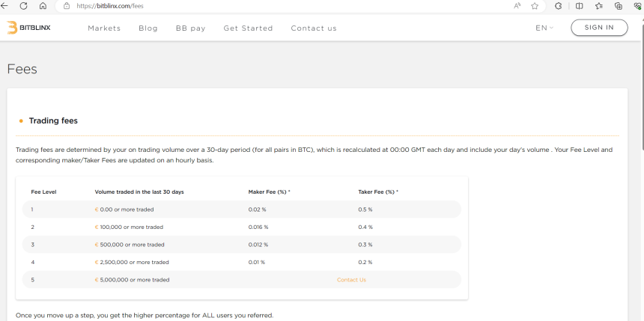
Task: Navigate to the Blog page
Action: tap(148, 28)
